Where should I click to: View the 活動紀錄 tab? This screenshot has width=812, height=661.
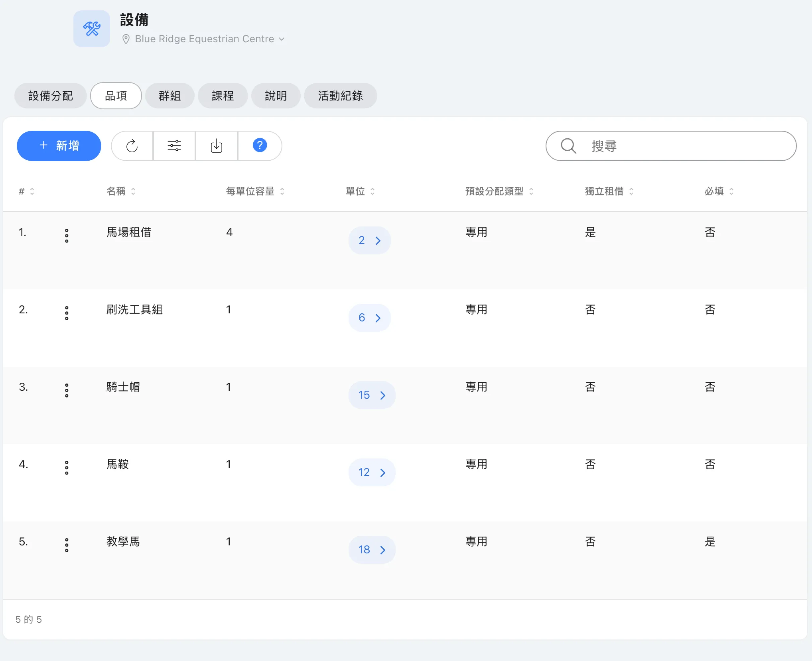341,96
